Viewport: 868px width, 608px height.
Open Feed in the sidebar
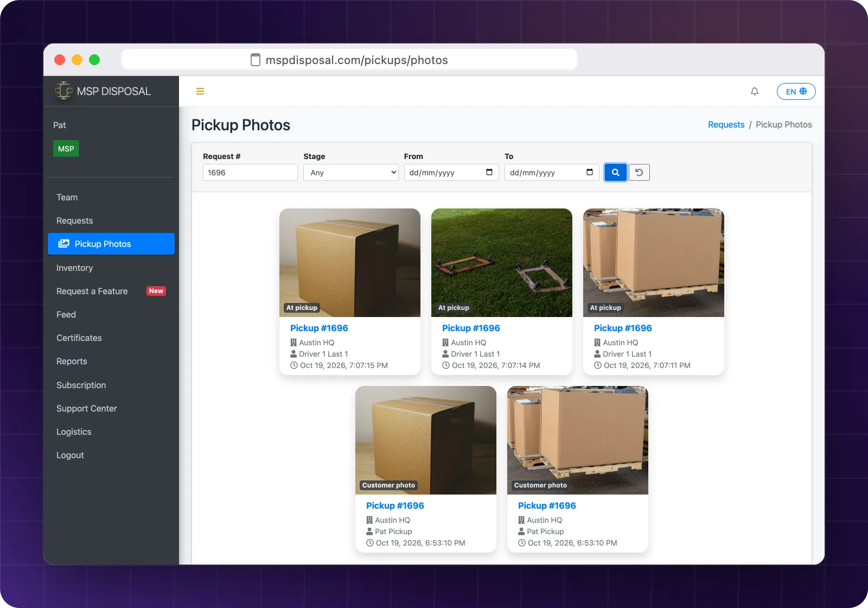click(66, 314)
